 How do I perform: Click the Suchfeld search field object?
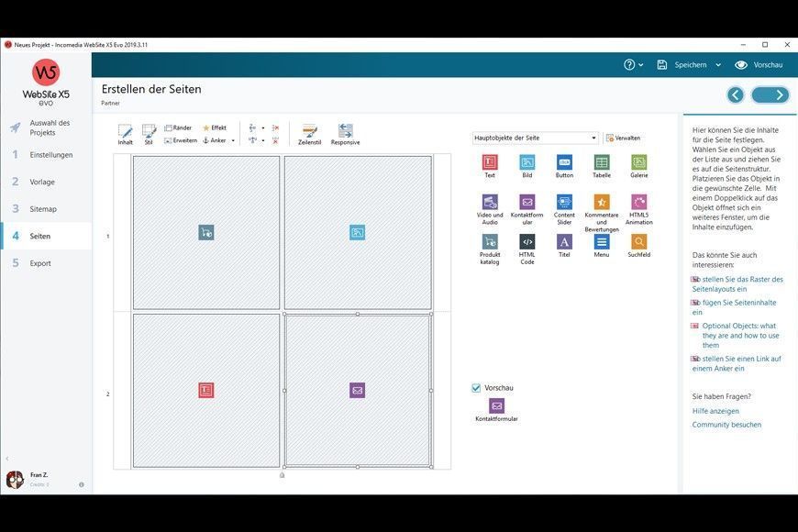click(x=638, y=242)
